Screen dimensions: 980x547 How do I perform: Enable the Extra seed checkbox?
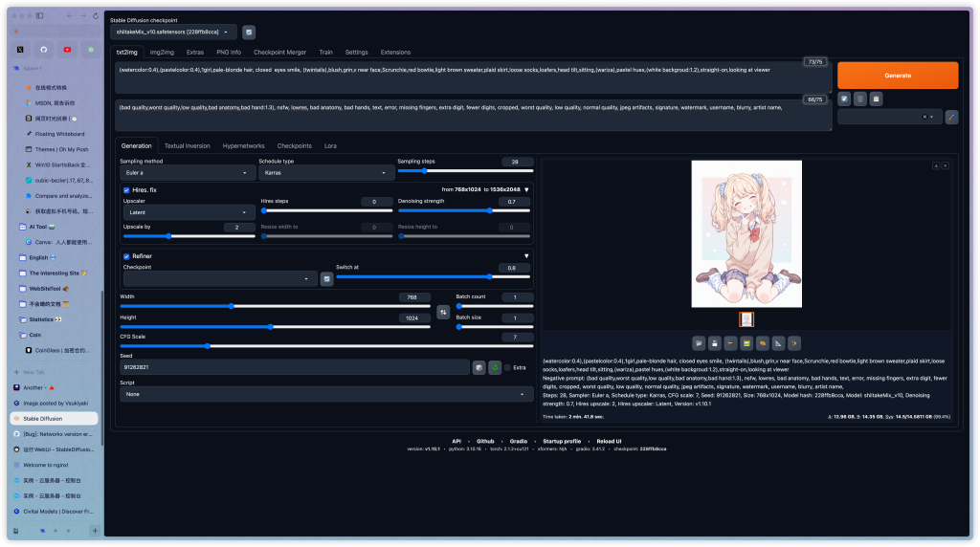click(507, 367)
